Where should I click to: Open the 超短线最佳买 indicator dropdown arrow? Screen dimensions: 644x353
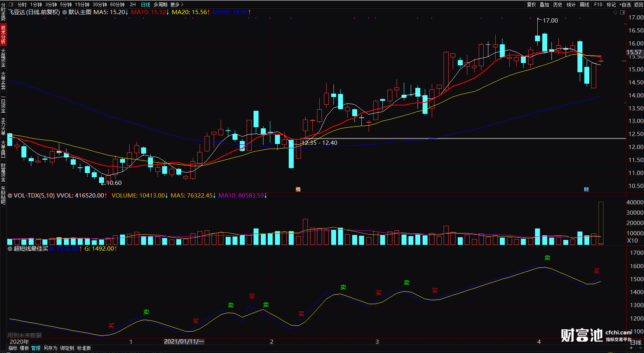(10, 249)
